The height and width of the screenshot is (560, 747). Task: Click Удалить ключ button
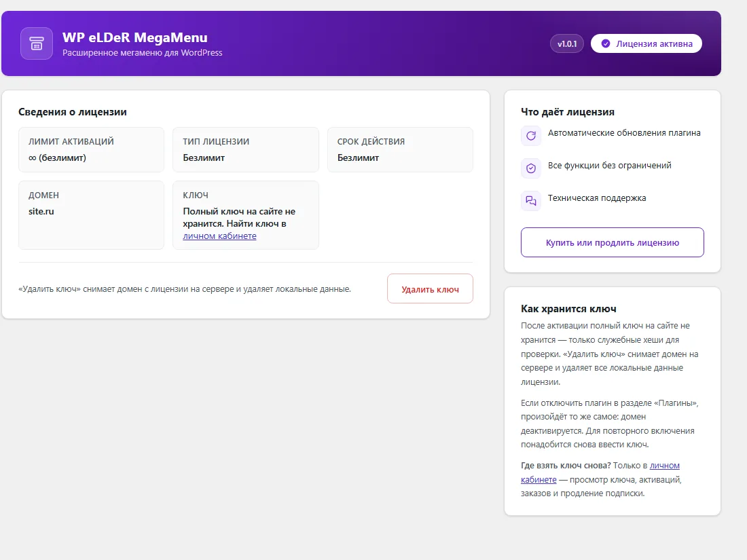[430, 288]
